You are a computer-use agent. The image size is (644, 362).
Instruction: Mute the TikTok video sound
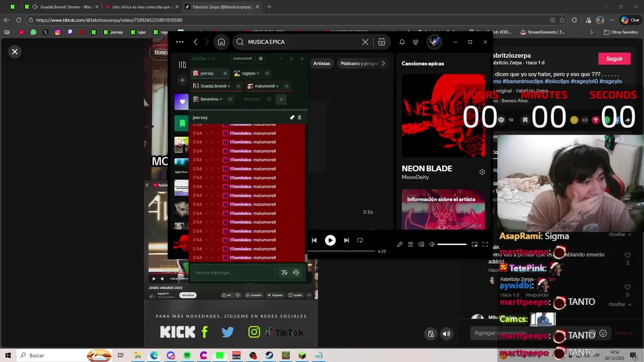point(446,333)
